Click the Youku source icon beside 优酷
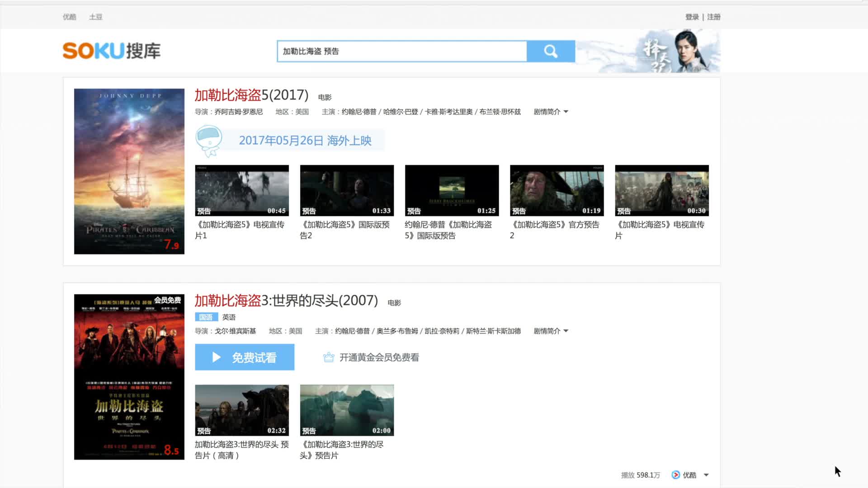 (676, 475)
